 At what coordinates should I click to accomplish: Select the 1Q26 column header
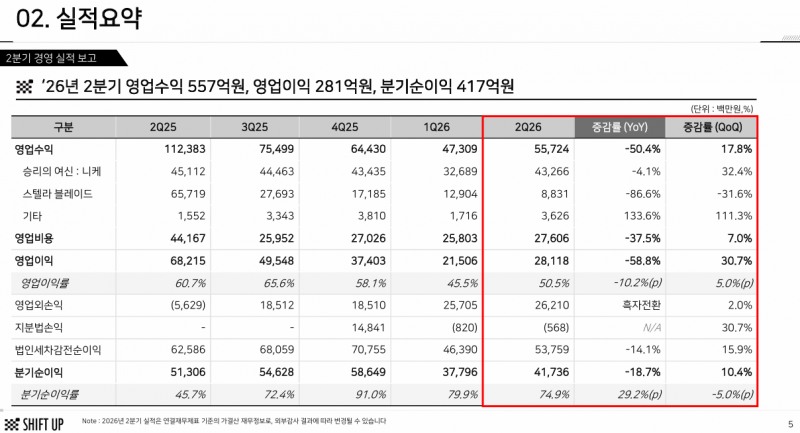pos(436,127)
